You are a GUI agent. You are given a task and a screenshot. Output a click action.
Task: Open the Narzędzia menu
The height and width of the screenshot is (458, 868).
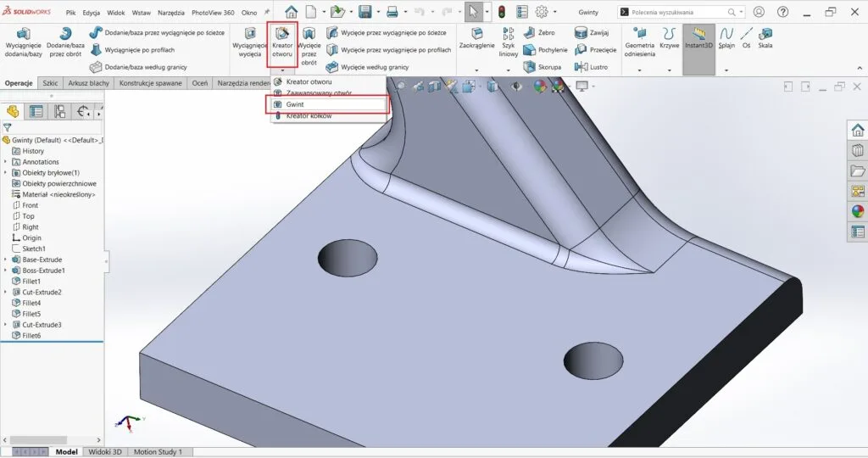171,12
